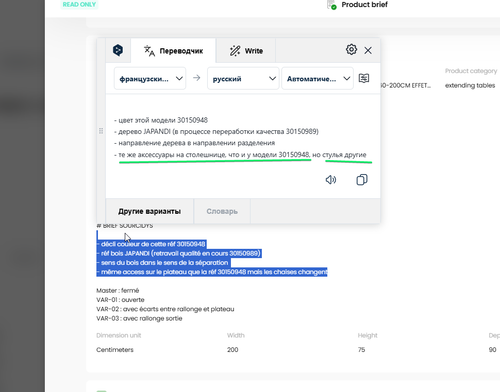Click translated line направление дерева в направлении разделения
This screenshot has height=392, width=500.
pyautogui.click(x=195, y=143)
